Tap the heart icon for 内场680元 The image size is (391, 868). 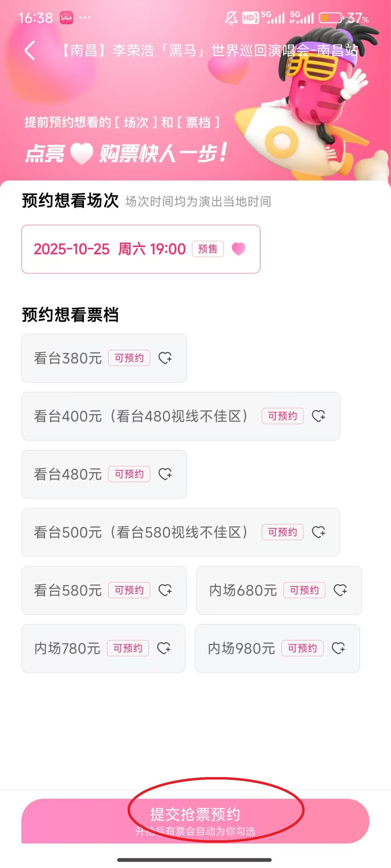[340, 590]
